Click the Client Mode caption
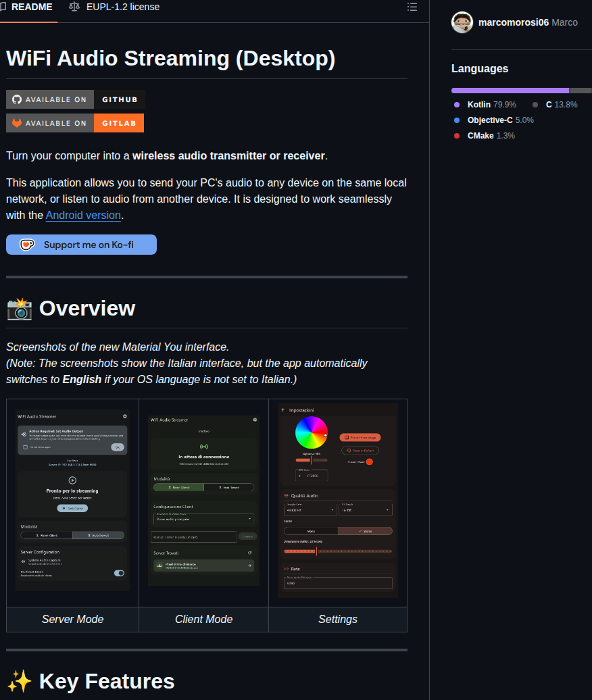 203,619
